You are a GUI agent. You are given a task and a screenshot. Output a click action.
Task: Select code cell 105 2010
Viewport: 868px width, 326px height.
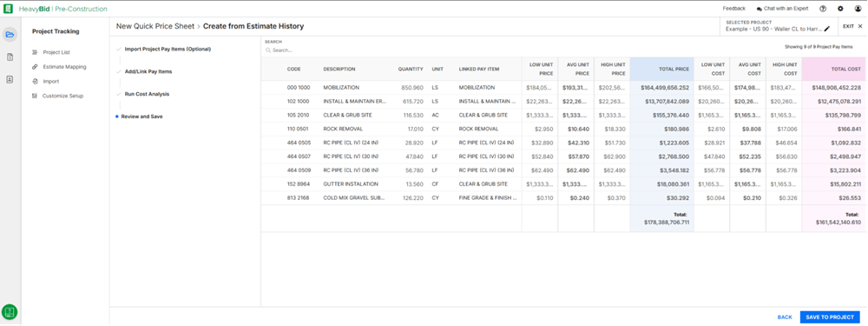299,115
